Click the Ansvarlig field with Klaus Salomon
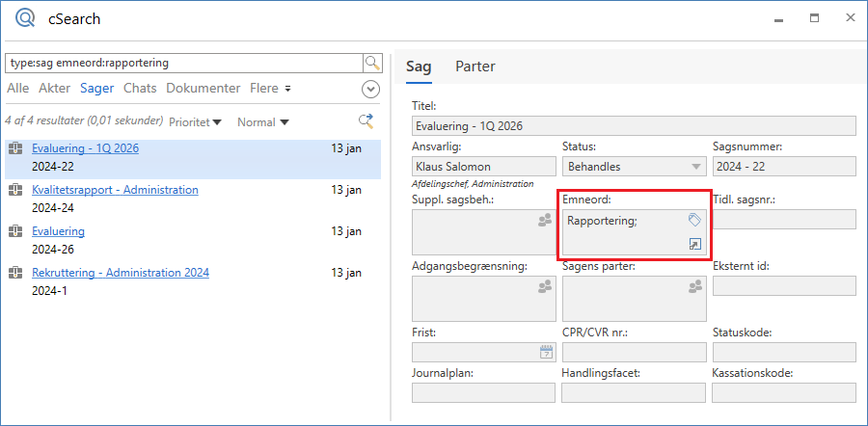 coord(484,167)
